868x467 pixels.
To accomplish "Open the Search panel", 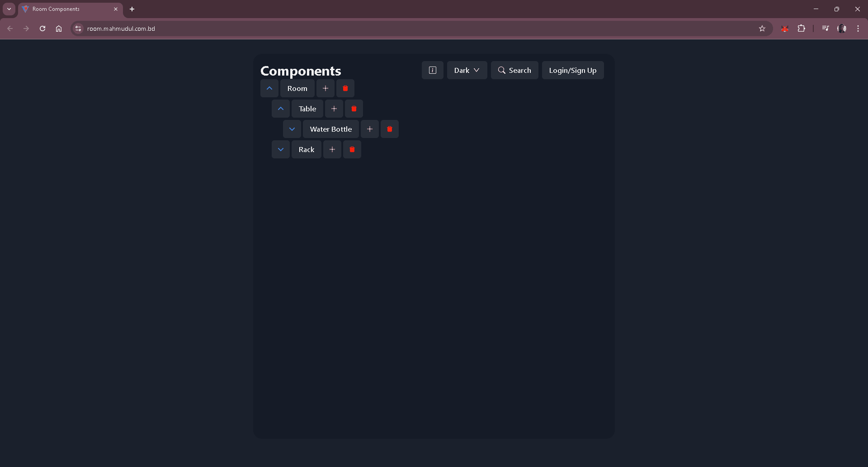I will (x=514, y=70).
